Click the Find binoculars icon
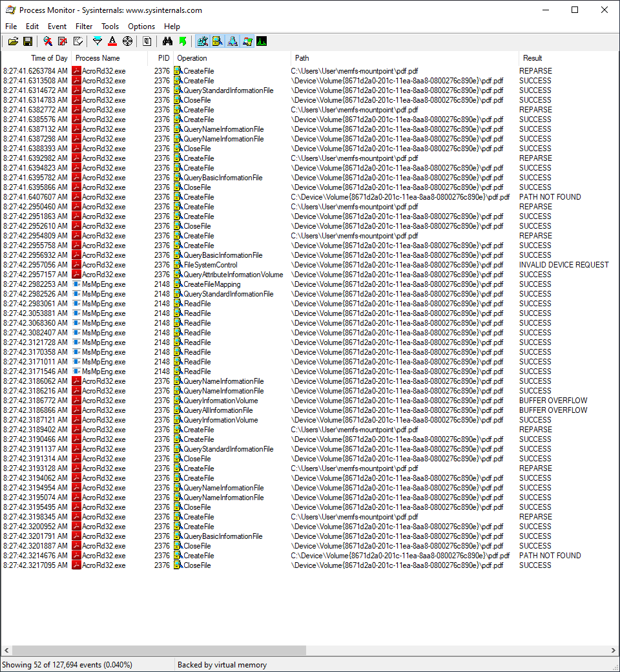This screenshot has width=620, height=672. pos(168,41)
